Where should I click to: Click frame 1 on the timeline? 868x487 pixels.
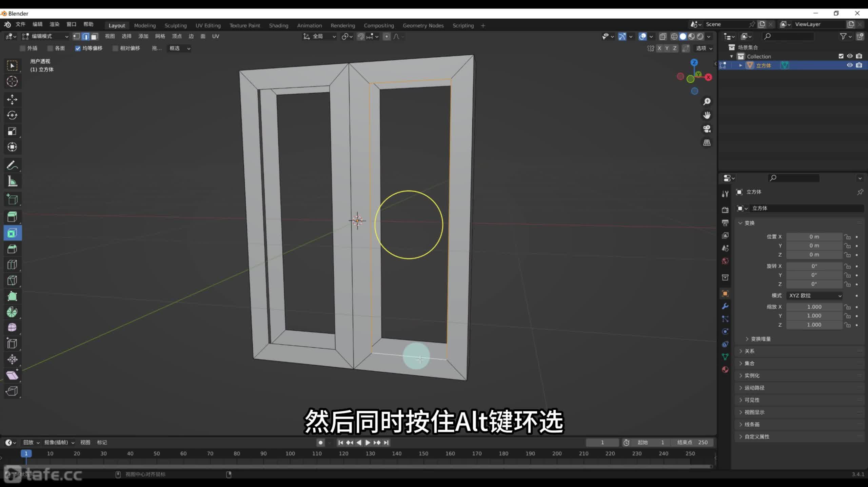(26, 453)
